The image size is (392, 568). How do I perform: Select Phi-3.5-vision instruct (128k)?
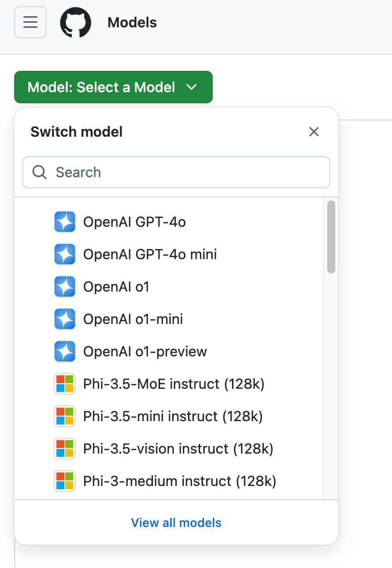[169, 449]
